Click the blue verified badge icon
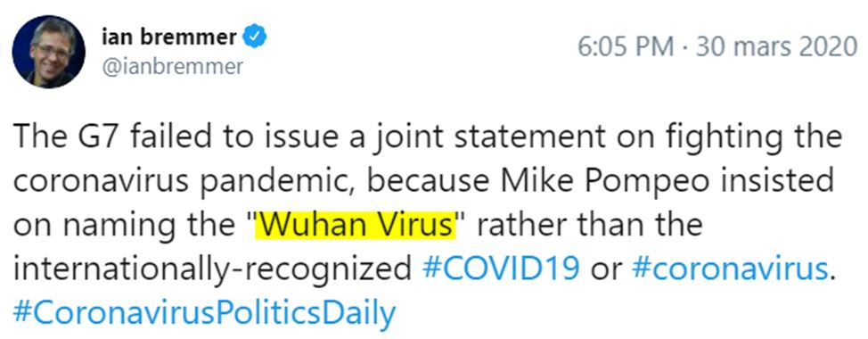 [x=256, y=37]
